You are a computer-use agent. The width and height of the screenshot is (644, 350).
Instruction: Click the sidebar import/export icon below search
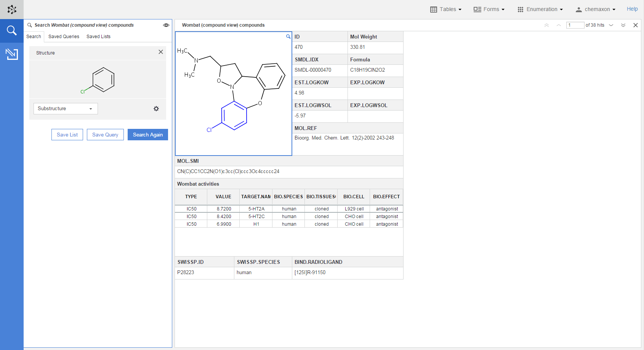tap(12, 54)
